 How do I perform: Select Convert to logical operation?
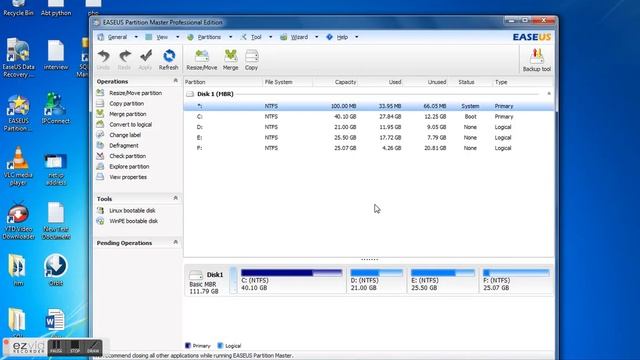click(x=131, y=124)
